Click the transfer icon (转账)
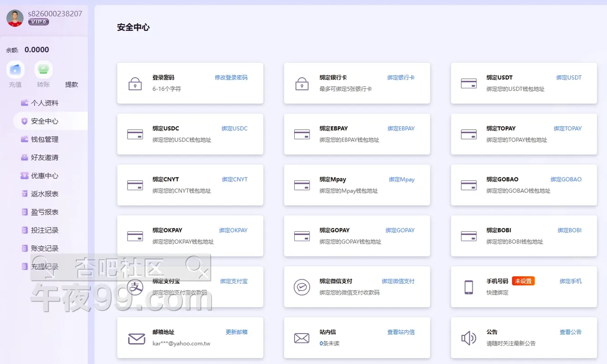The width and height of the screenshot is (607, 364). pos(44,69)
